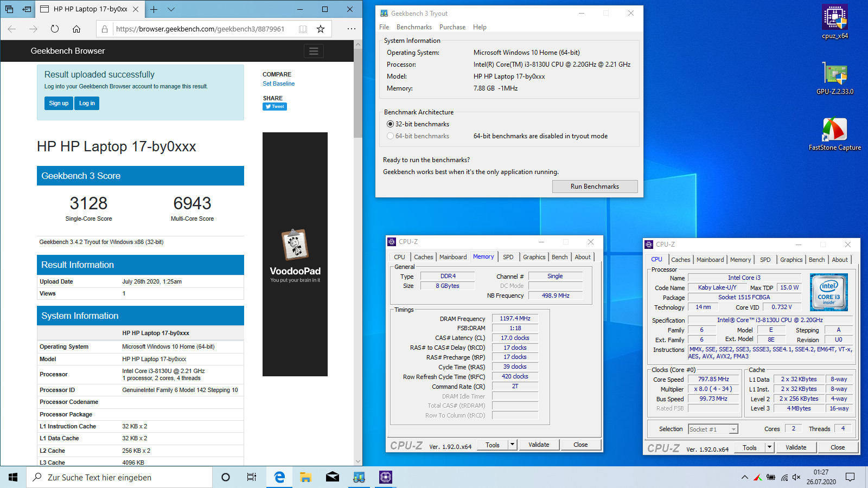Launch FastStone Capture from desktop
Image resolution: width=868 pixels, height=488 pixels.
[x=835, y=134]
